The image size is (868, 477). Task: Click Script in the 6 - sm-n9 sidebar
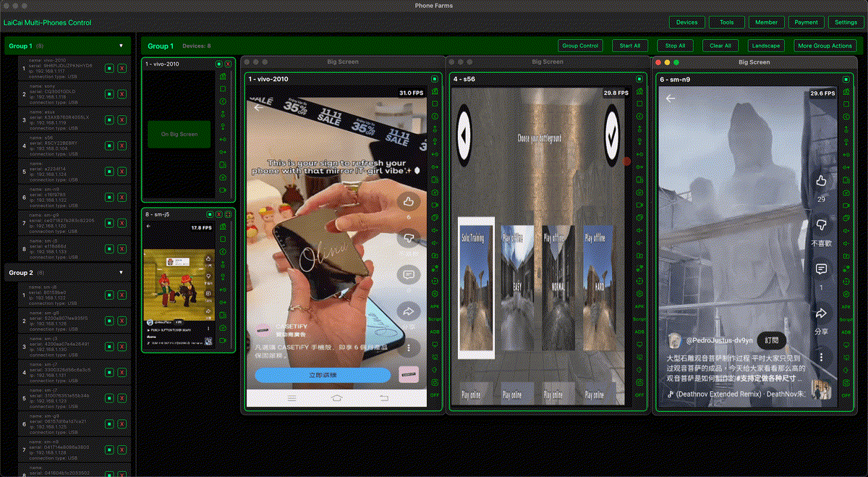pyautogui.click(x=846, y=320)
